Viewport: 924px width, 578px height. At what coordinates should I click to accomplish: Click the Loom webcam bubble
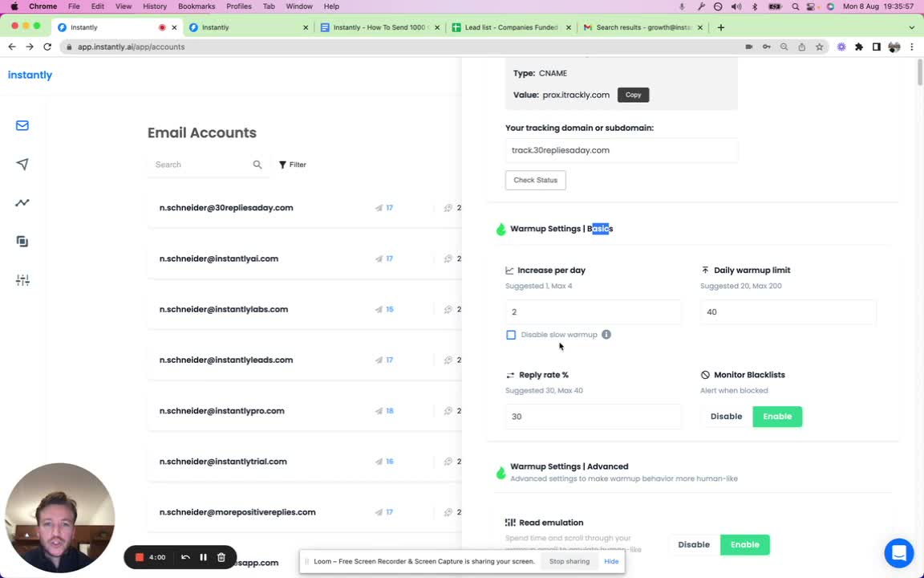coord(59,518)
